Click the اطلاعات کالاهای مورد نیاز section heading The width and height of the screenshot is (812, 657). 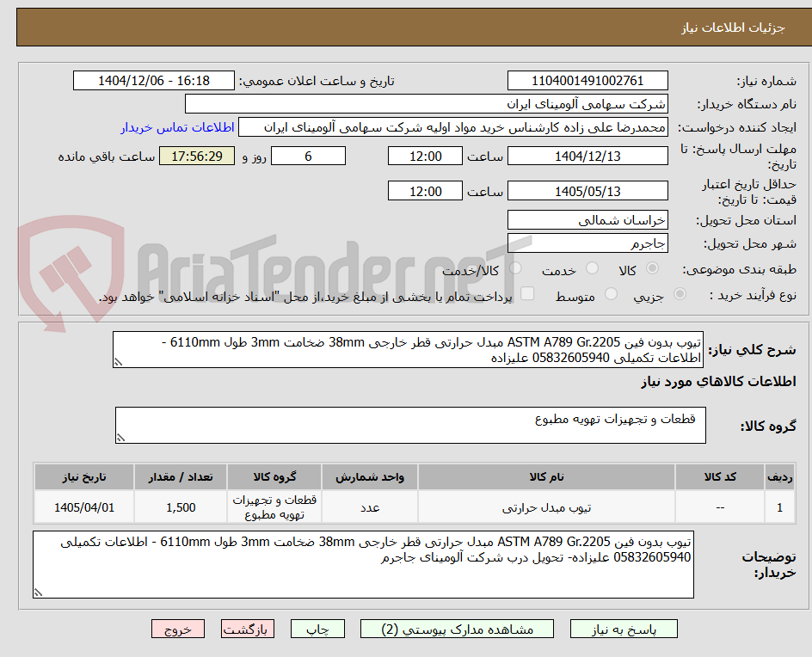[x=718, y=382]
